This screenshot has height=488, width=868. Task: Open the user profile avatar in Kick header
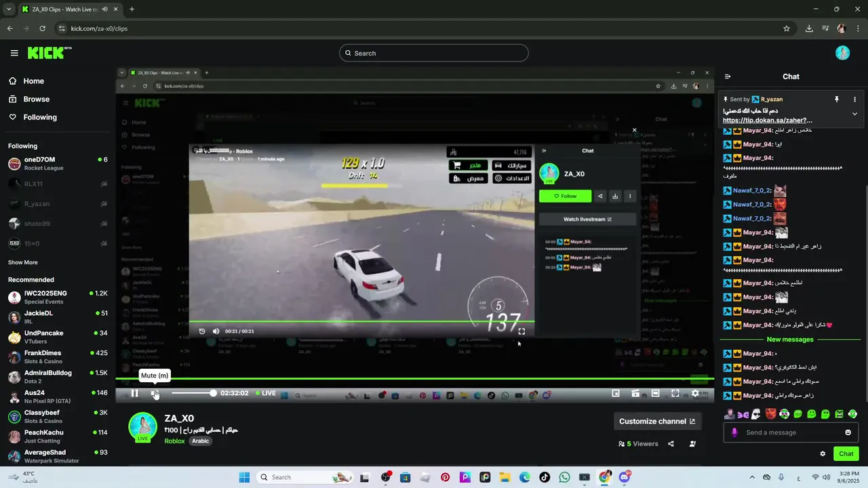842,53
